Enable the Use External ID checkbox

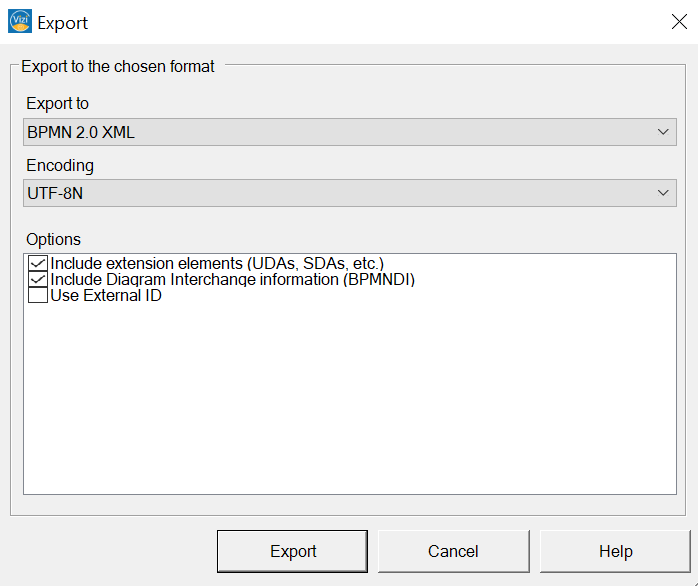point(38,295)
